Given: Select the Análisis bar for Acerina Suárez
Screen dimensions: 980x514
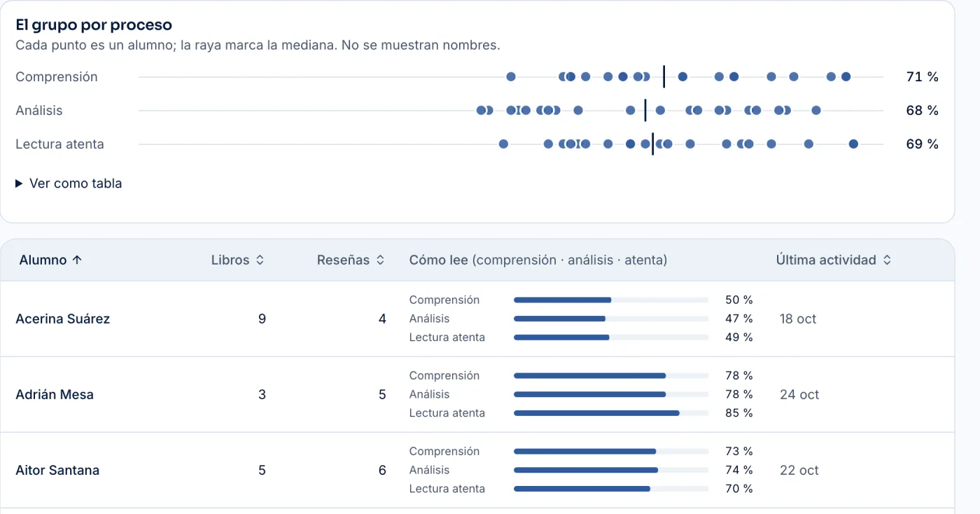Looking at the screenshot, I should coord(611,319).
